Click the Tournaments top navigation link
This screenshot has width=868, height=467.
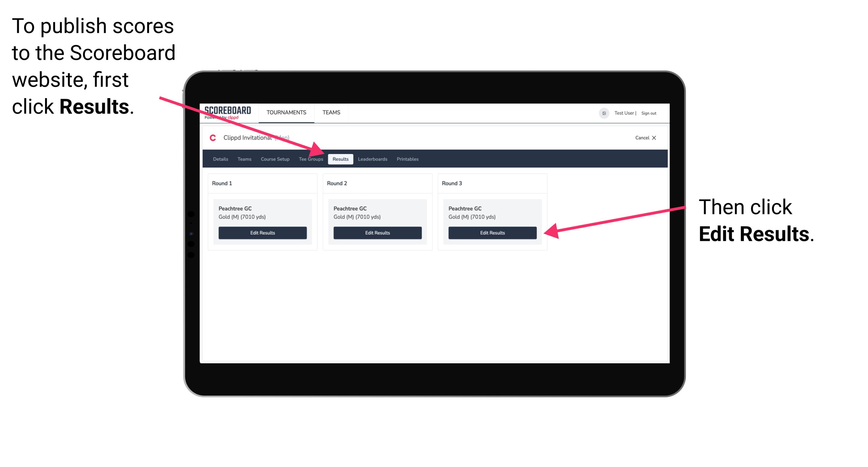click(285, 112)
